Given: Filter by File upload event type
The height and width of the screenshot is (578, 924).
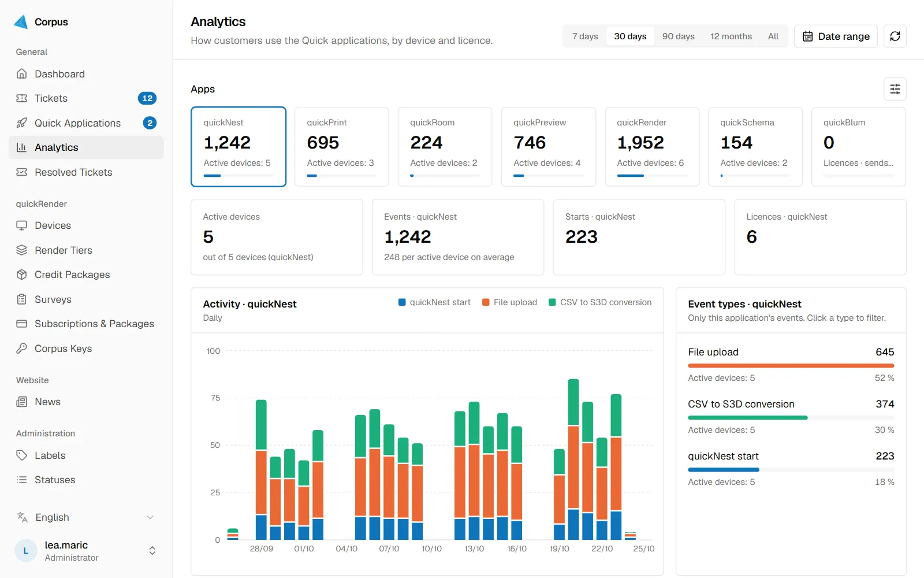Looking at the screenshot, I should [791, 365].
